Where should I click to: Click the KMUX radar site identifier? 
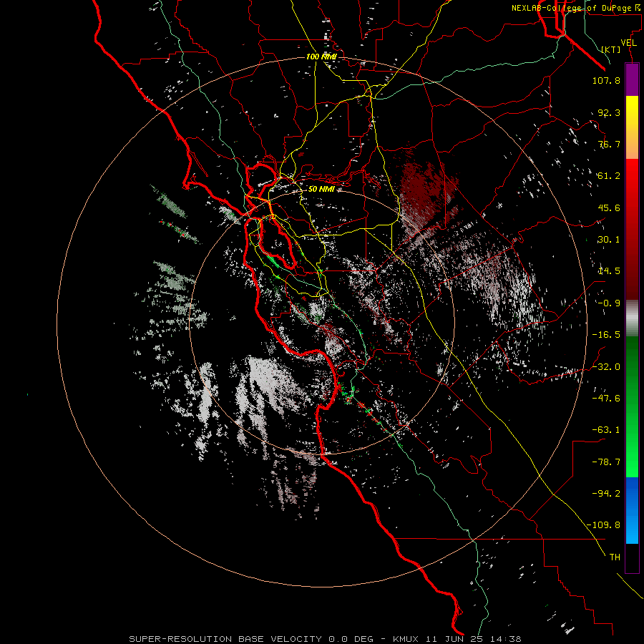tap(406, 639)
